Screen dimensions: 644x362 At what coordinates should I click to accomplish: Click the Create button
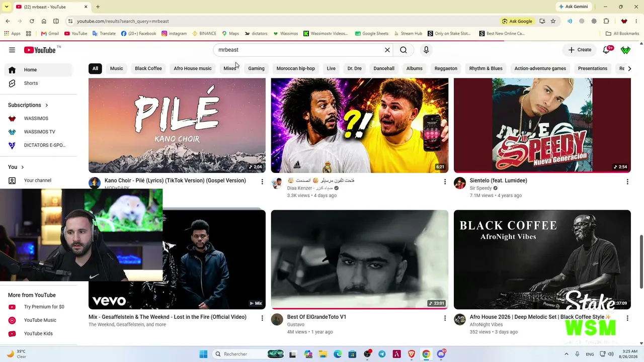pyautogui.click(x=580, y=50)
